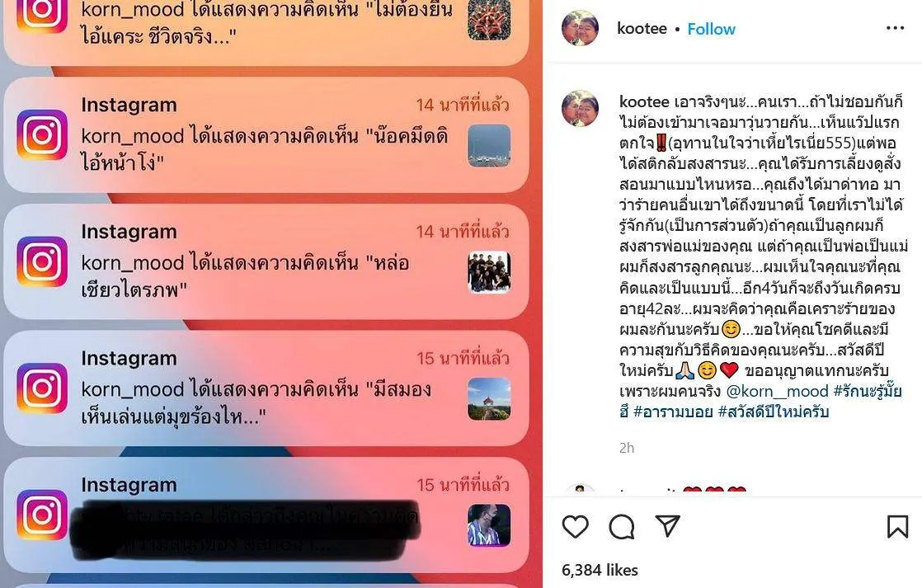The height and width of the screenshot is (588, 922).
Task: Like the post with the heart icon
Action: tap(575, 526)
